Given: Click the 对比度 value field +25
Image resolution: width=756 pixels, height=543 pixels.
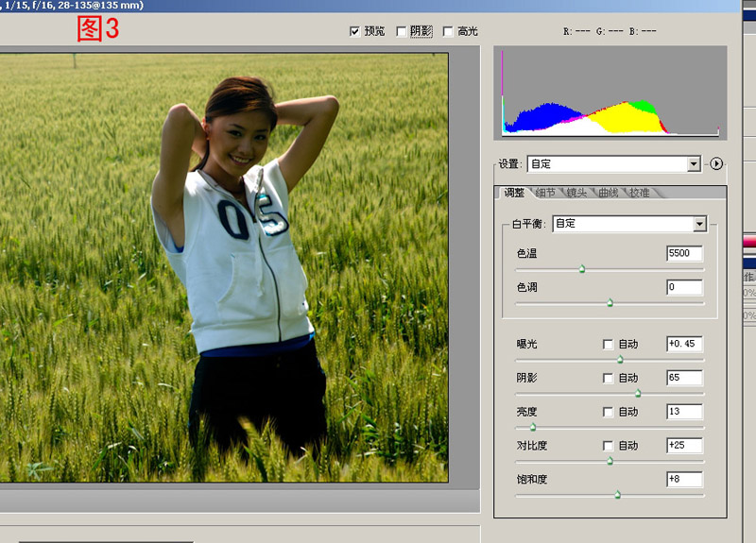Looking at the screenshot, I should coord(684,445).
